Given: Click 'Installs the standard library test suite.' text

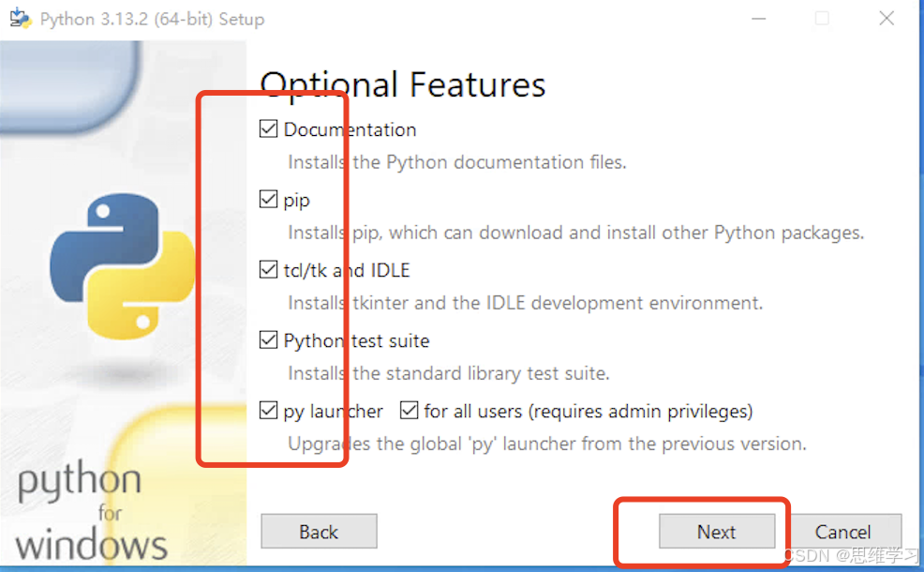Looking at the screenshot, I should 449,373.
